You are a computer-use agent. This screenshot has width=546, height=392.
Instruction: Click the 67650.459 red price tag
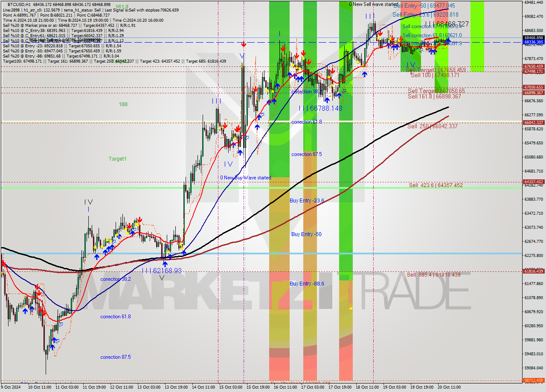(533, 66)
